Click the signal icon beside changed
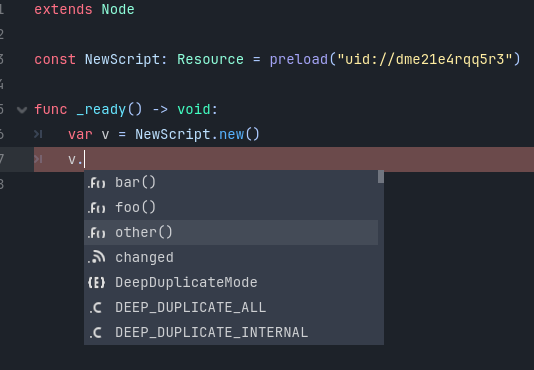The height and width of the screenshot is (370, 534). pos(96,258)
